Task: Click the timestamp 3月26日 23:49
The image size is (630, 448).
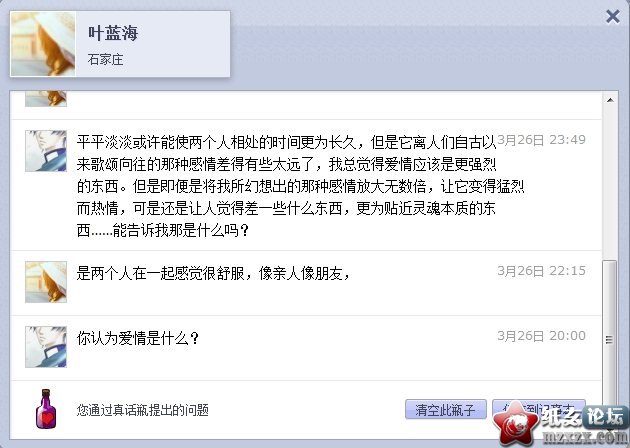Action: [x=541, y=139]
